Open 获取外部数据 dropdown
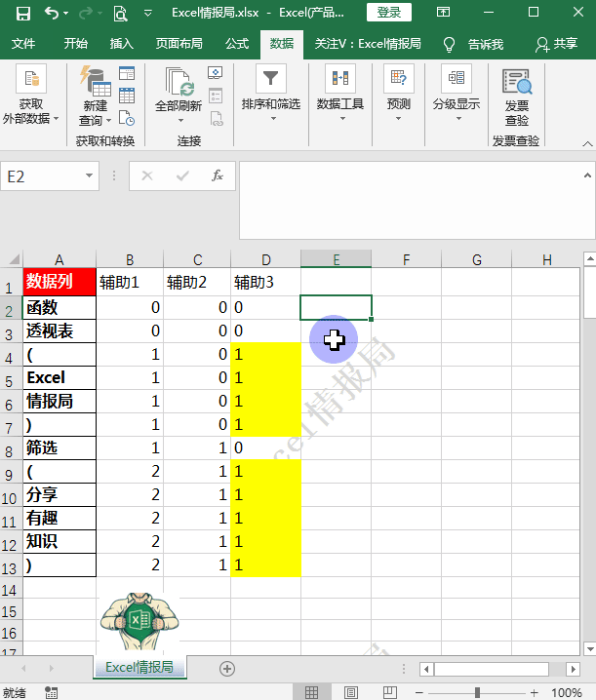Viewport: 596px width, 700px height. point(31,95)
